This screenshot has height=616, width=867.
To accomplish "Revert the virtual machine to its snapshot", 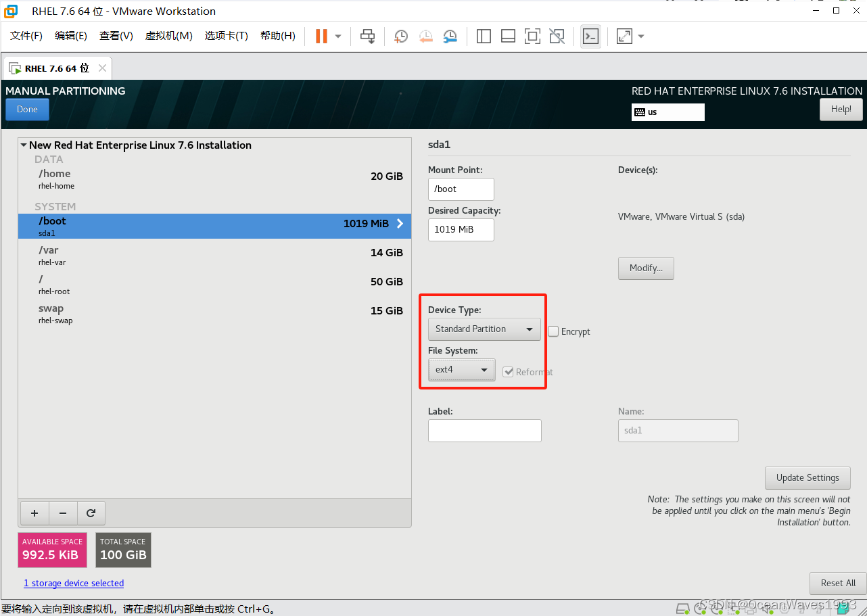I will click(425, 36).
